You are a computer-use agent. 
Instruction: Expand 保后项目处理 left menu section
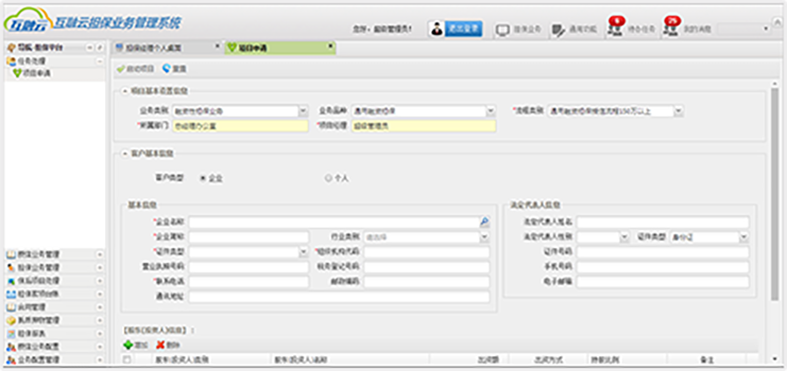(99, 281)
